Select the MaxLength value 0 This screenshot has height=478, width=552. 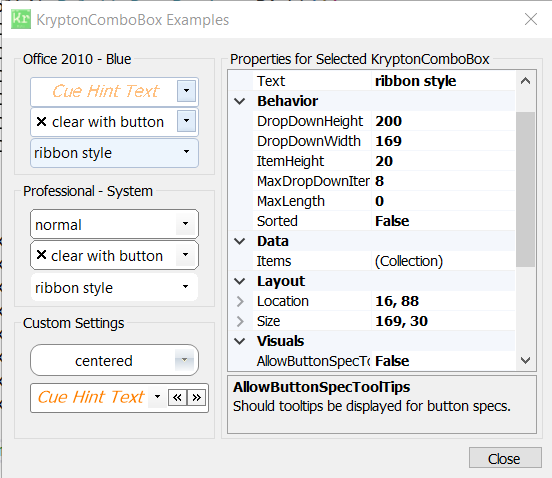[444, 202]
